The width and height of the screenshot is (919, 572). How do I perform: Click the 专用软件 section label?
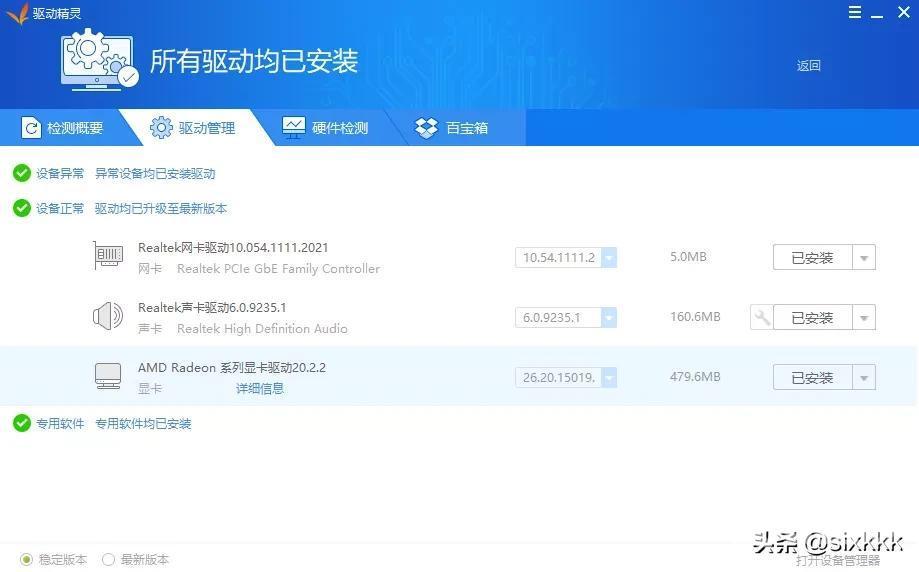[x=60, y=423]
